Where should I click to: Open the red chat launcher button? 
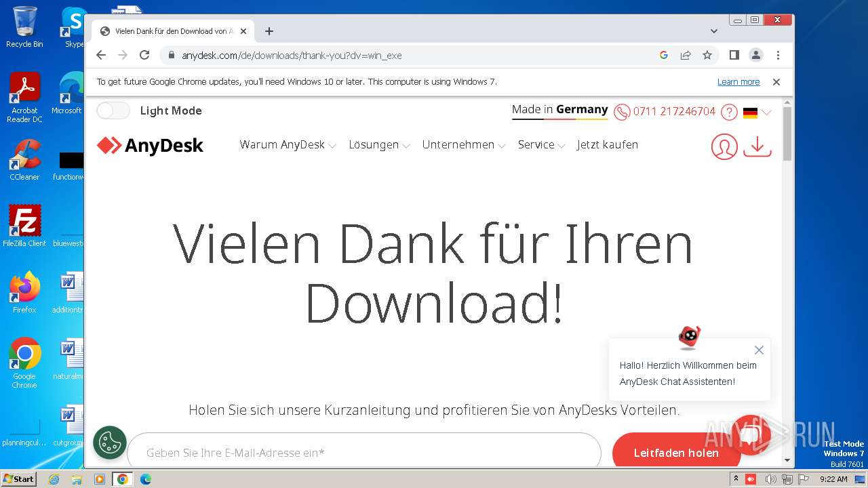[751, 434]
